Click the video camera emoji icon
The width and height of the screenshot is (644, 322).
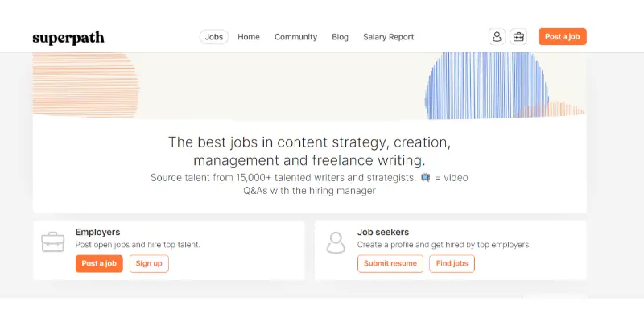click(x=426, y=178)
